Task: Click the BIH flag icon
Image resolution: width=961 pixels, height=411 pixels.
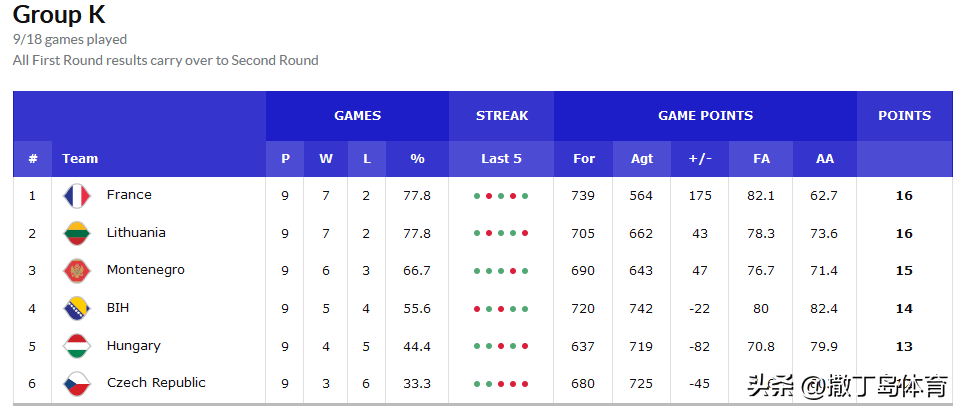Action: click(77, 308)
